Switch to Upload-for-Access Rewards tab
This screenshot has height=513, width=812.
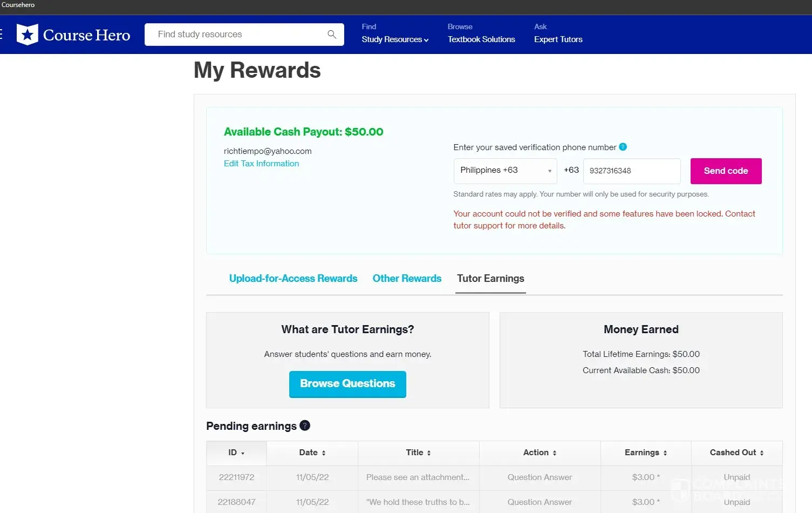tap(293, 279)
